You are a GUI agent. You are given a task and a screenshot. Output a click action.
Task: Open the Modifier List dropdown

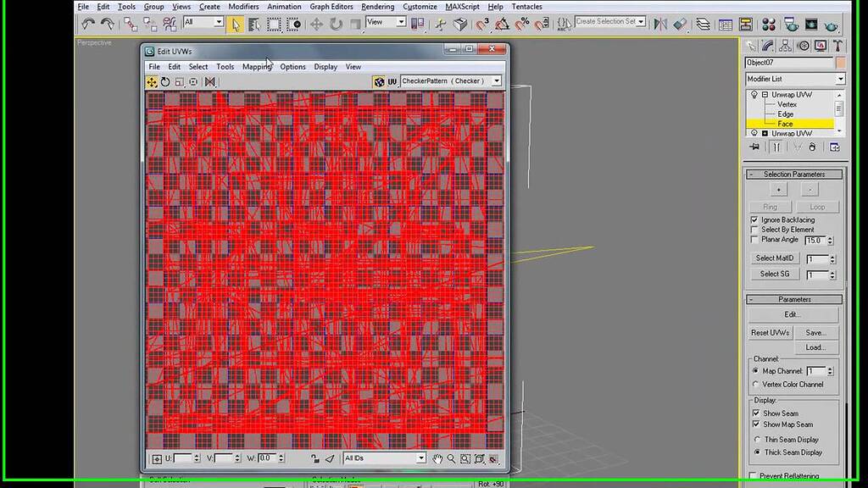click(839, 78)
